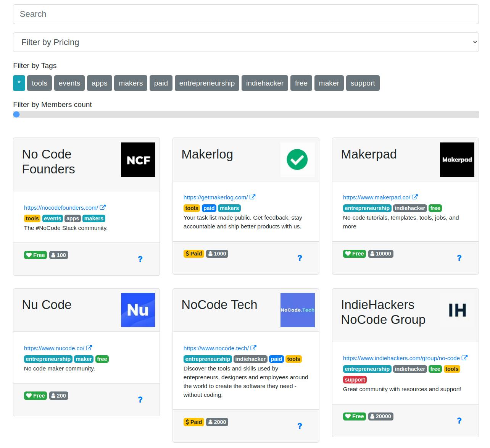Open the nocodefounders.com link
490x448 pixels.
coord(61,207)
